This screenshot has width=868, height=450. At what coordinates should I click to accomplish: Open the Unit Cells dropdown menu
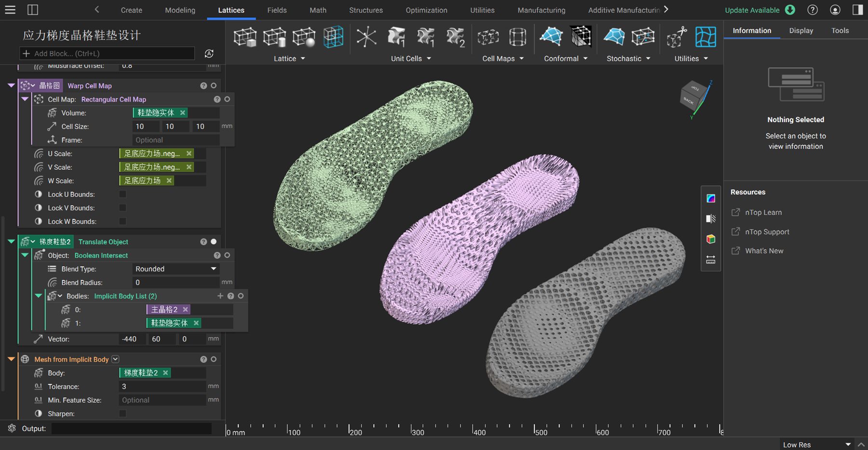click(x=411, y=58)
